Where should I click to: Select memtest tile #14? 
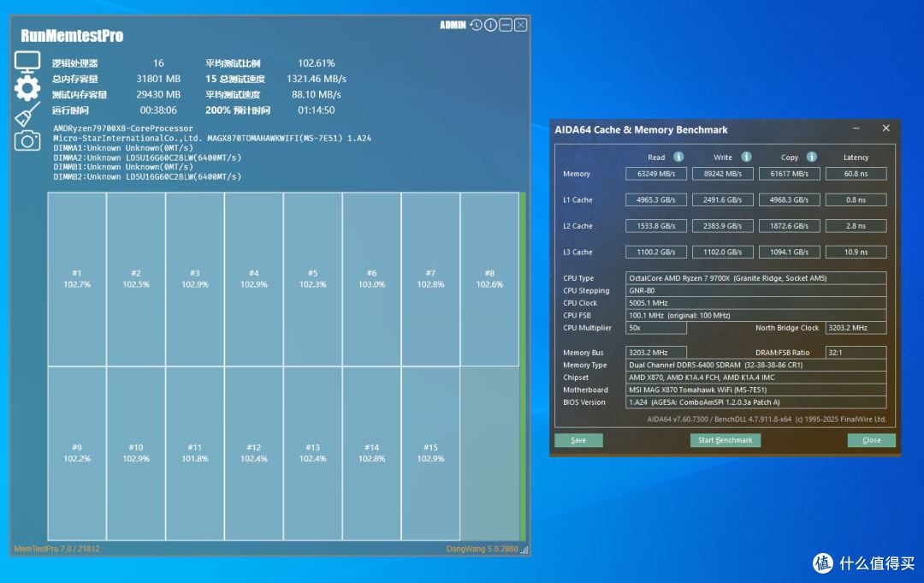[372, 453]
